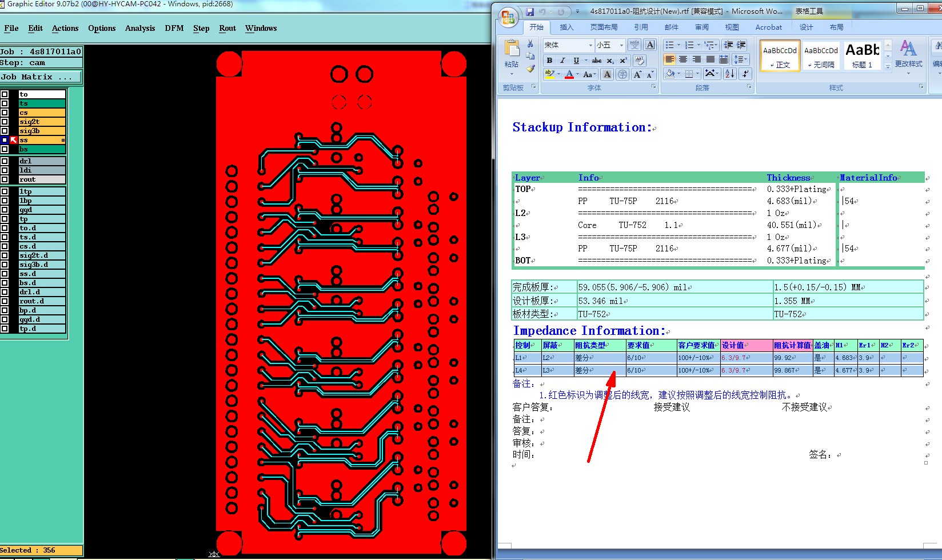Open the Analysis menu in Graphic Editor

pyautogui.click(x=140, y=28)
